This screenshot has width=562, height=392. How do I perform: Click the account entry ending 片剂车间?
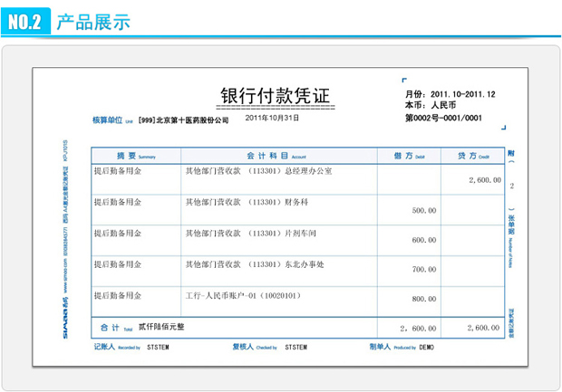[x=251, y=234]
